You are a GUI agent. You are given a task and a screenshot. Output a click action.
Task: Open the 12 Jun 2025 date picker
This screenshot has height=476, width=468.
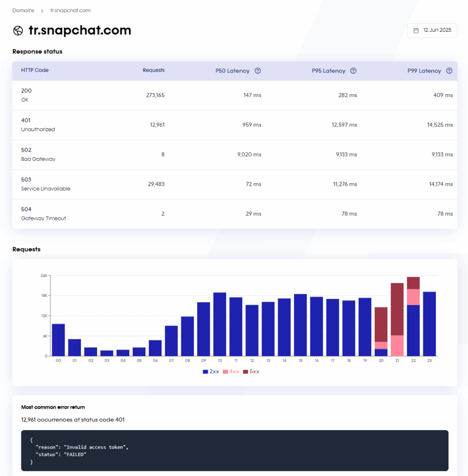coord(432,30)
